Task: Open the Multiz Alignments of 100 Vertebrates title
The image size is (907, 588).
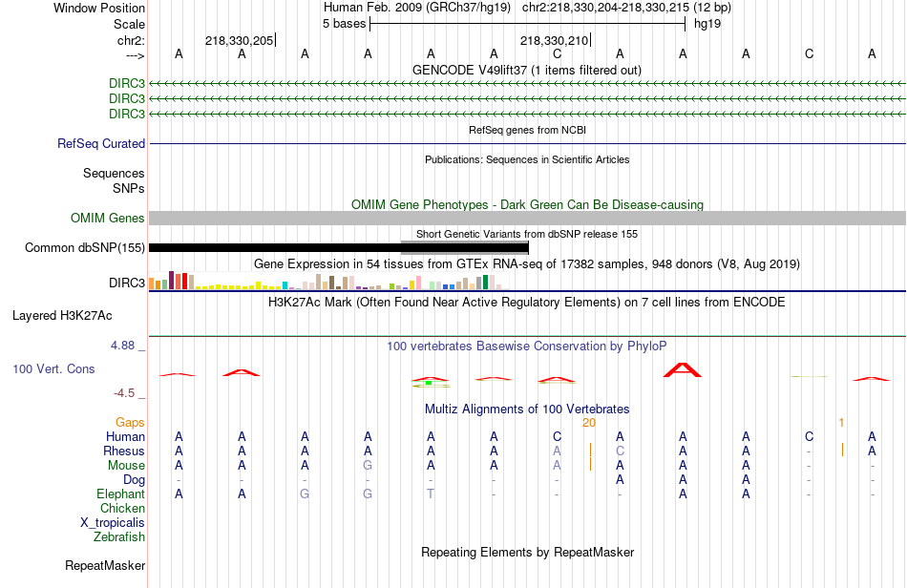Action: (x=527, y=409)
